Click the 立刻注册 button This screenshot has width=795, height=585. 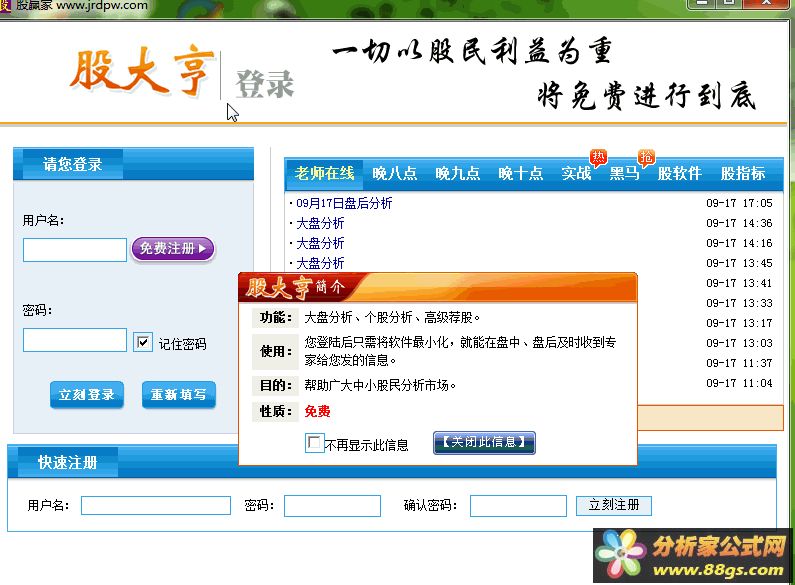tap(613, 505)
